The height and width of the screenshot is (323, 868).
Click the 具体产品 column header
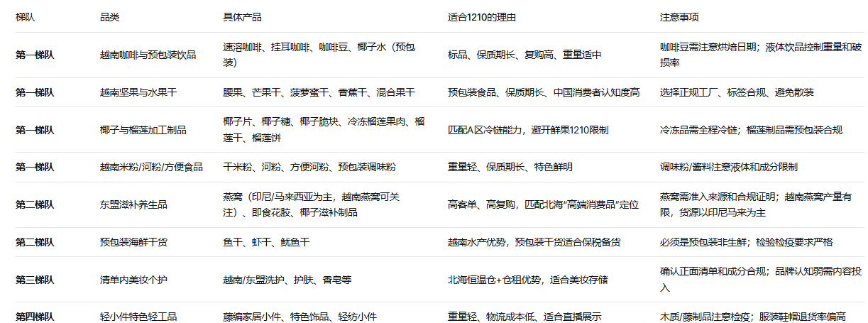coord(242,17)
